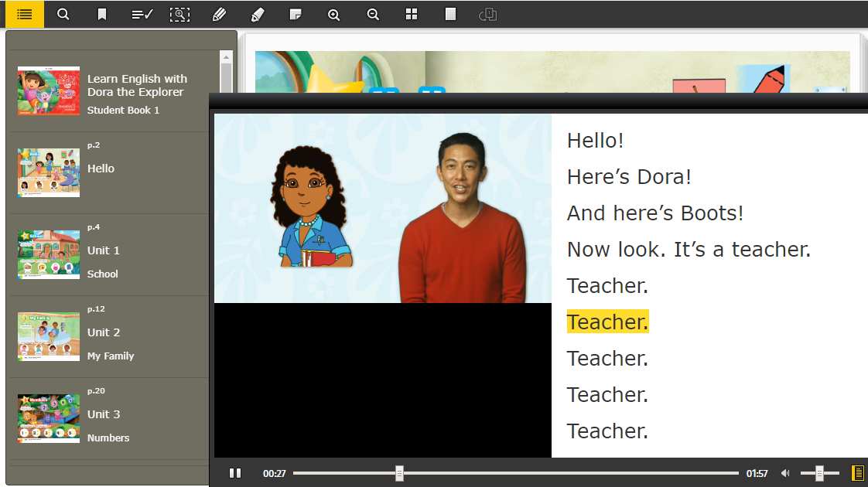The height and width of the screenshot is (487, 868).
Task: Open Unit 3 Numbers chapter
Action: (x=110, y=419)
